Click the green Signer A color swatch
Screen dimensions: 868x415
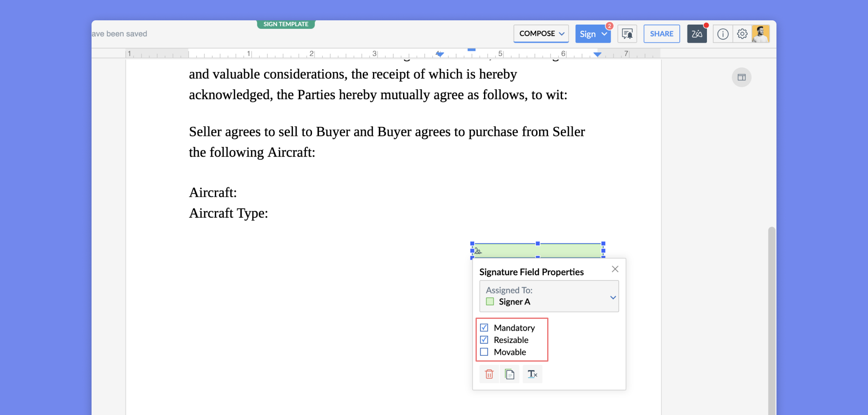tap(490, 302)
